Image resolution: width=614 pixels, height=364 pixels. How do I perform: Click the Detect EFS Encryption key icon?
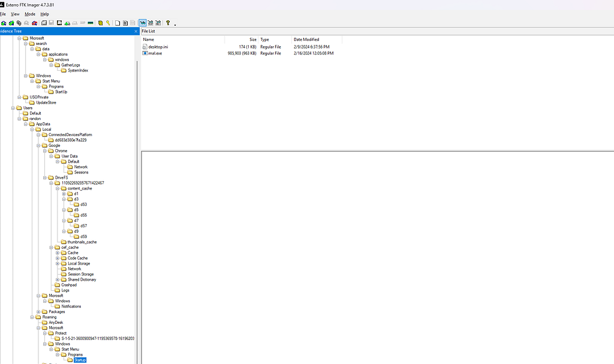click(108, 23)
